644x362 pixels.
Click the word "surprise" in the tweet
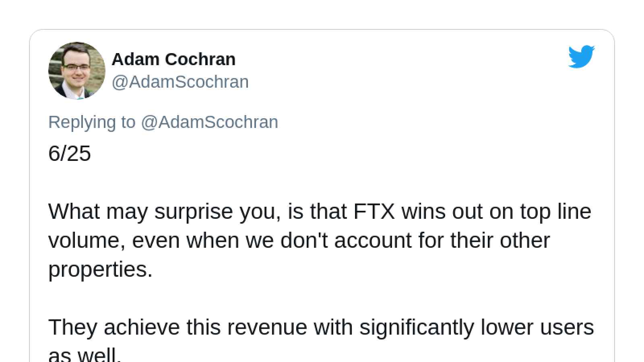point(194,212)
